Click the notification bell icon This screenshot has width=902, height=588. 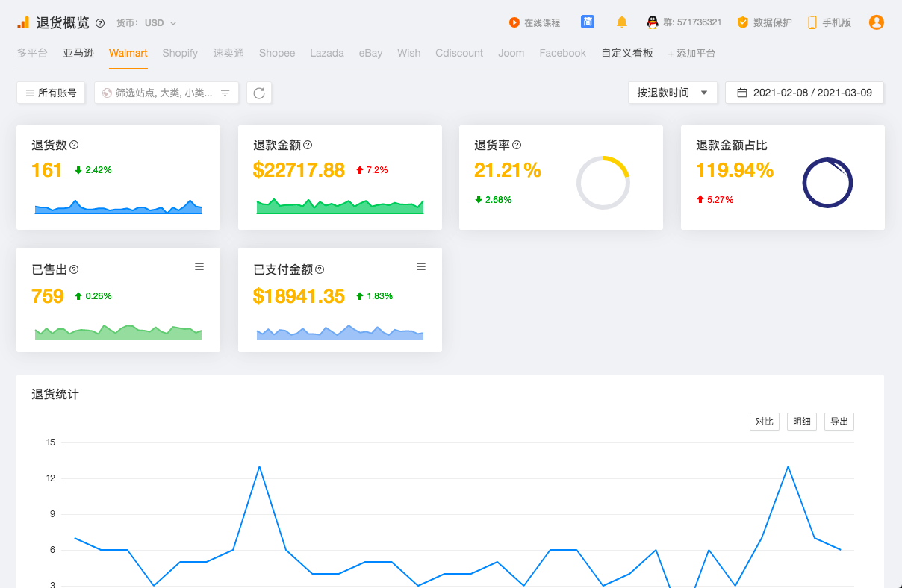point(621,22)
